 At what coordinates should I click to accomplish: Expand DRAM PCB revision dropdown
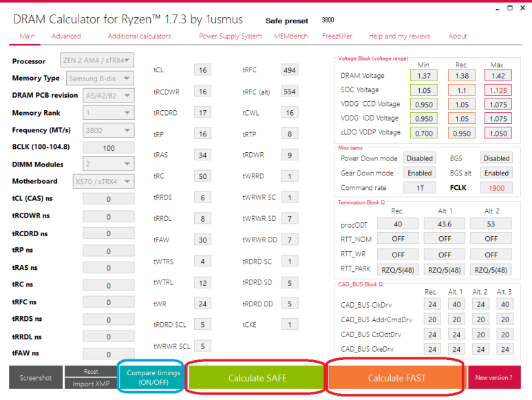tap(109, 95)
